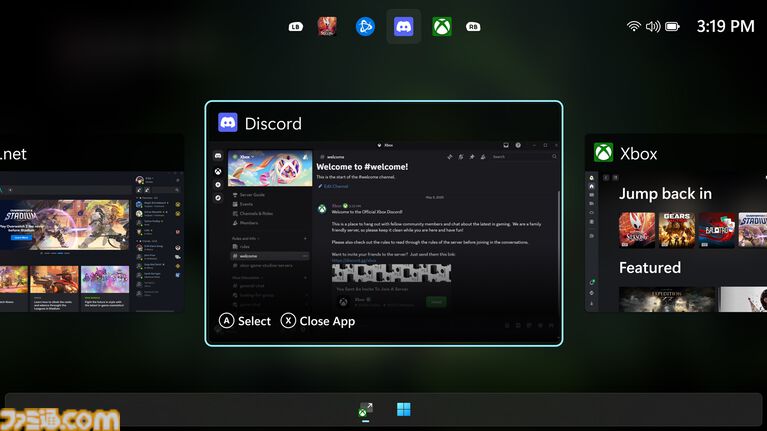Open the Windows Start button on taskbar
This screenshot has height=431, width=767.
tap(404, 409)
